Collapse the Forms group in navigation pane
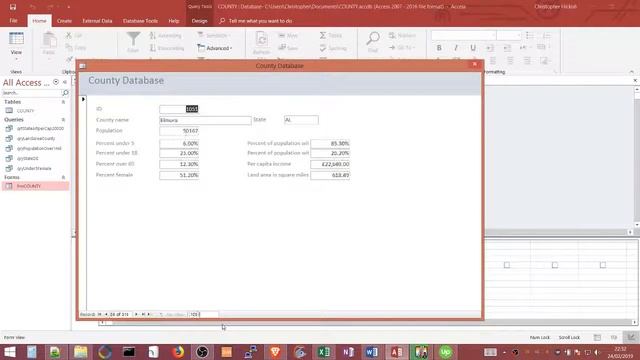640x360 pixels. [63, 178]
